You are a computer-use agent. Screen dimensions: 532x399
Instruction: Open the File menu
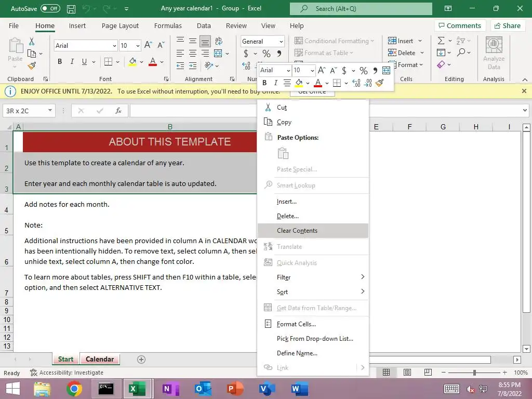tap(14, 26)
